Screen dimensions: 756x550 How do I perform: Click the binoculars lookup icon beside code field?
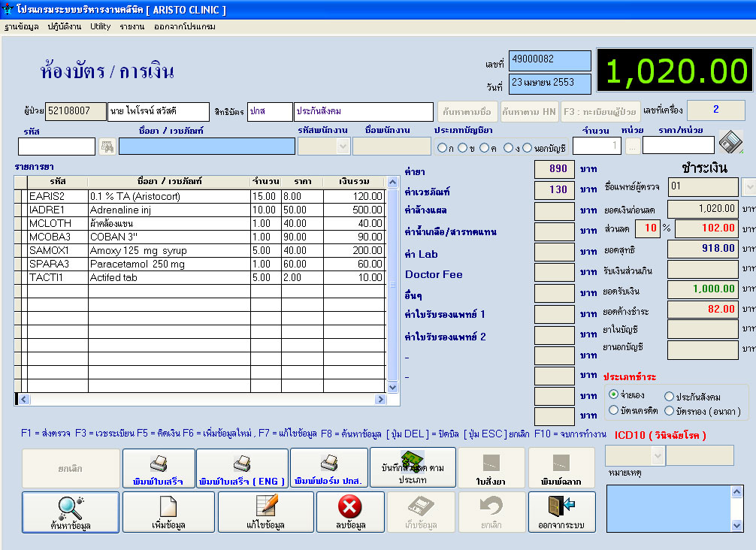point(107,147)
